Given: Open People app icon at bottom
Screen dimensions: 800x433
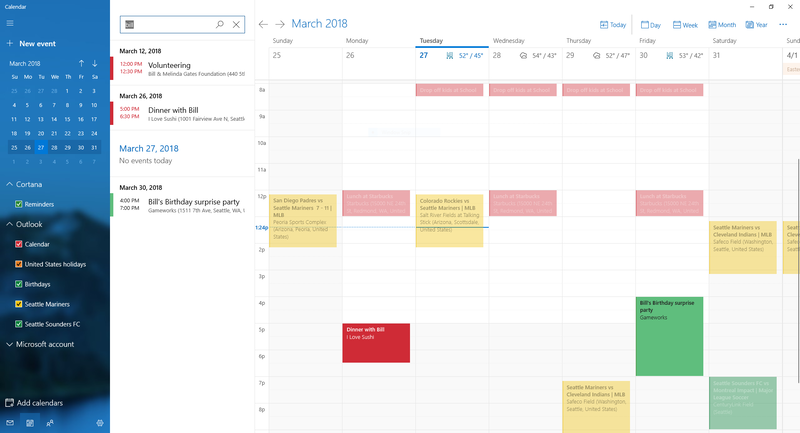Looking at the screenshot, I should 49,423.
